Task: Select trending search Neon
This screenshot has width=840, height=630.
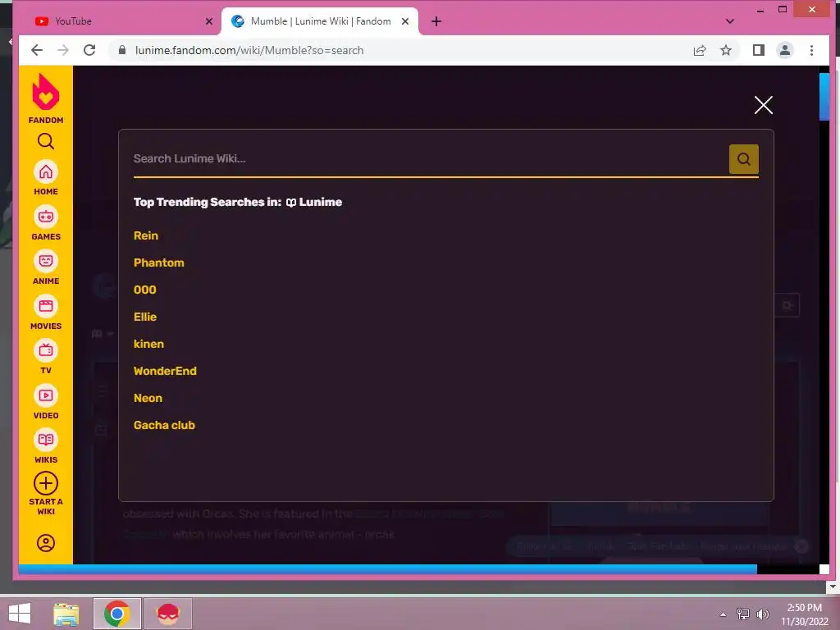Action: click(148, 398)
